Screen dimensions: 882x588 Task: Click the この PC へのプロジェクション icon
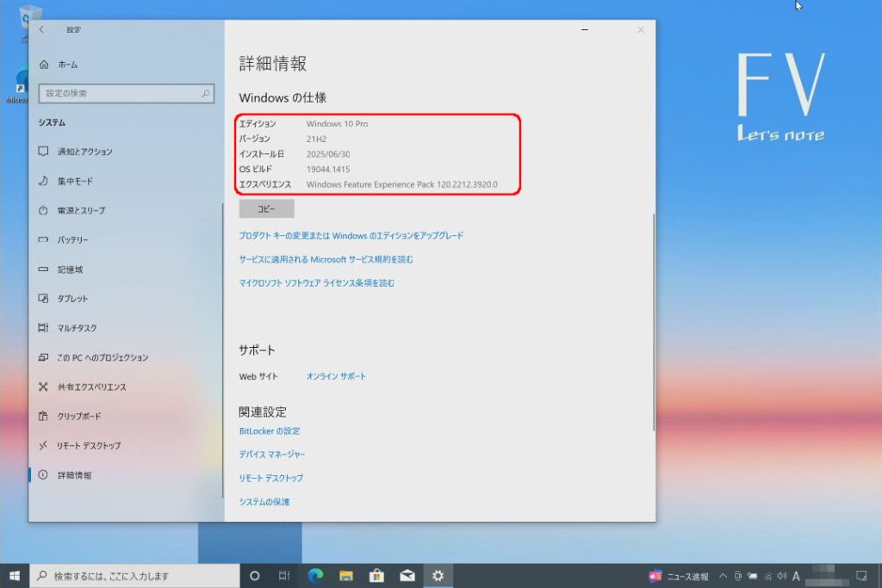[43, 357]
